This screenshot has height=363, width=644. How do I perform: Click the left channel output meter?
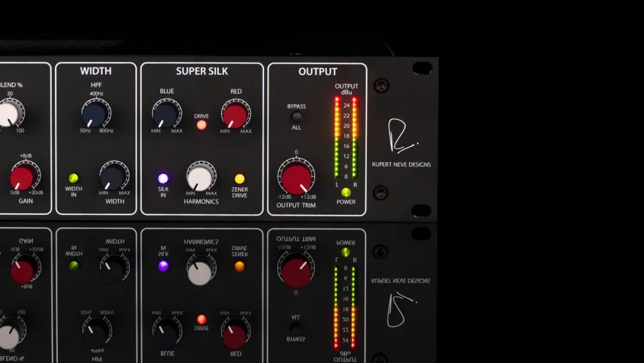[x=337, y=137]
